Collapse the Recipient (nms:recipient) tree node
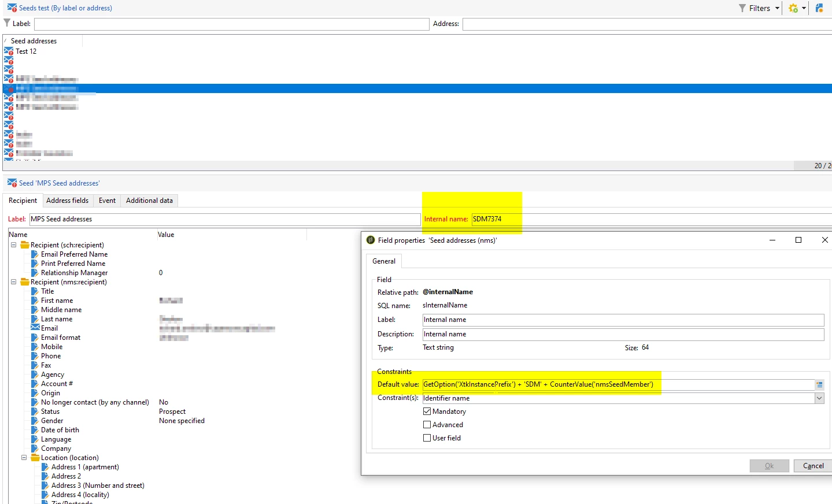Viewport: 832px width, 504px height. (13, 282)
